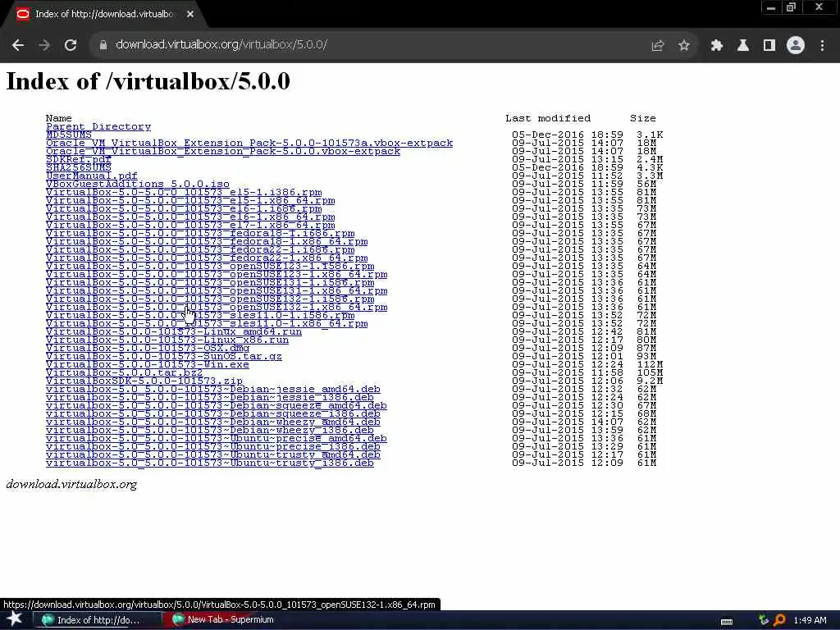Click the download.virtualbox.org footer text
Image resolution: width=840 pixels, height=630 pixels.
[x=71, y=484]
